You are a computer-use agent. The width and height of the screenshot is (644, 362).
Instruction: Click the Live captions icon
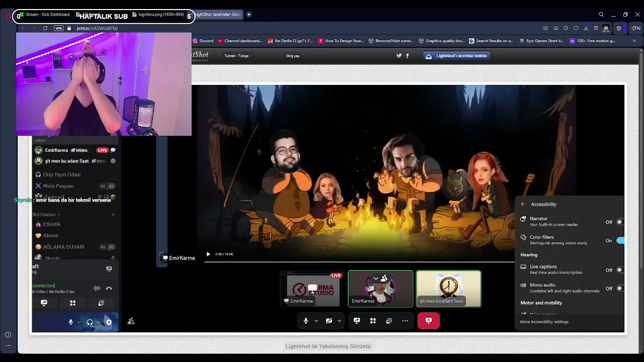click(523, 267)
